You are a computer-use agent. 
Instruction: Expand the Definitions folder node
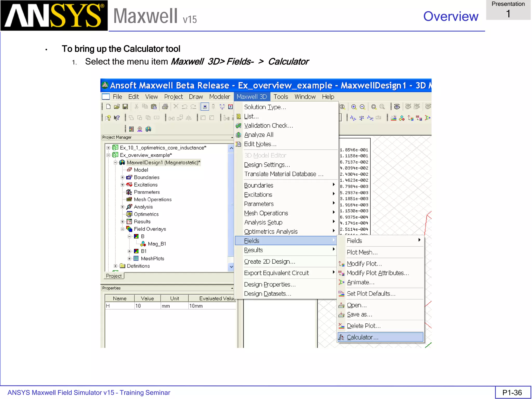point(115,266)
